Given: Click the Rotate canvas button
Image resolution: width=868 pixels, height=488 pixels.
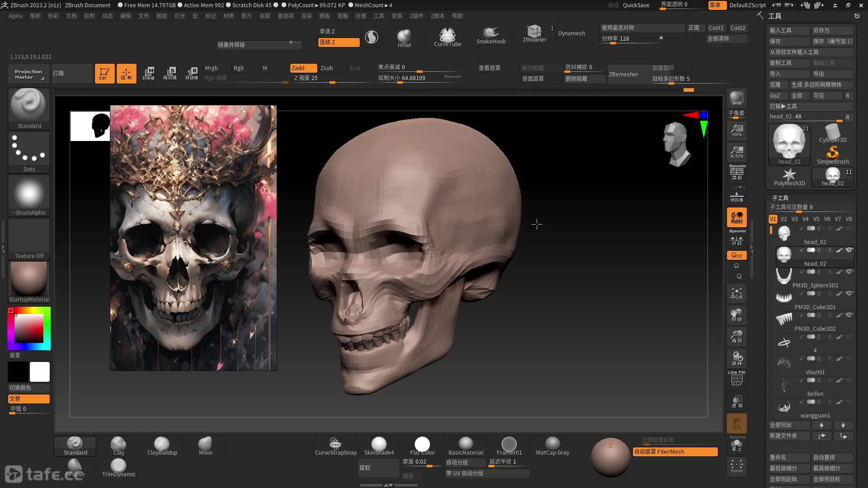Looking at the screenshot, I should 736,358.
